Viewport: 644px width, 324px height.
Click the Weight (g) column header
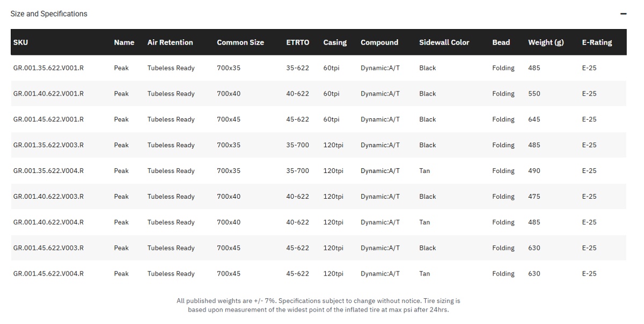546,42
